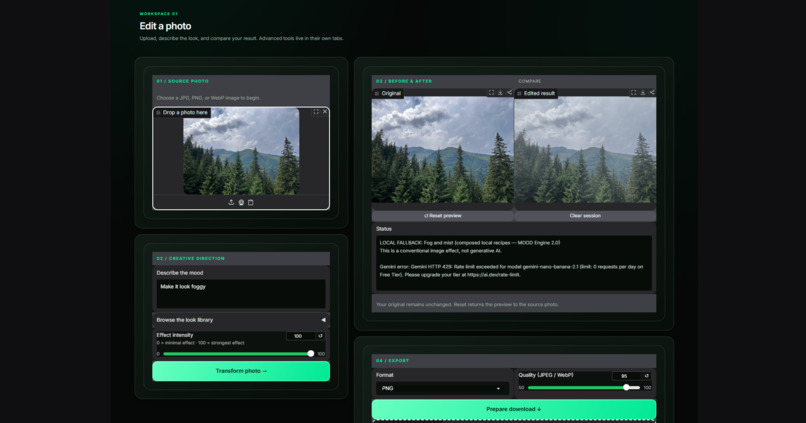View the Edited result fullscreen
806x423 pixels.
(x=633, y=93)
